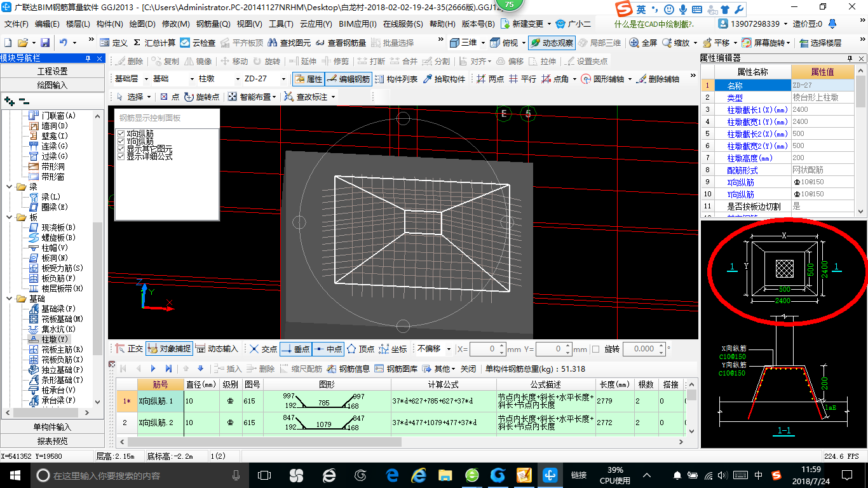Toggle the X向纵筋 checkbox
868x488 pixels.
click(121, 133)
